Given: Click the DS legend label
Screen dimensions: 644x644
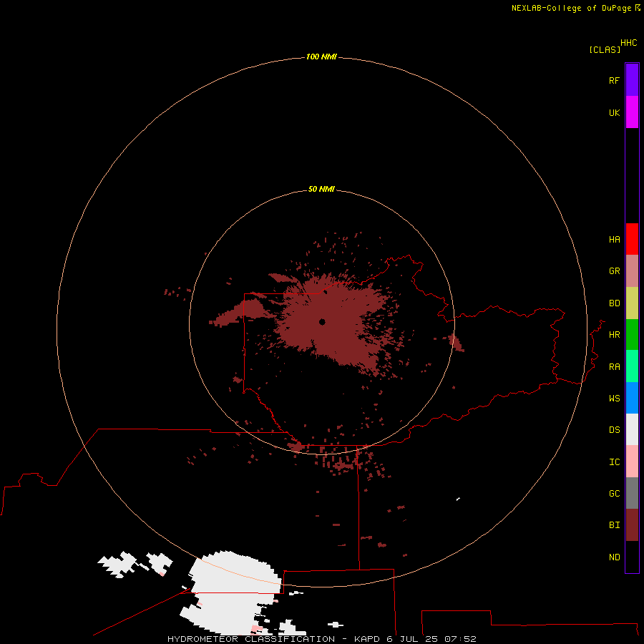Looking at the screenshot, I should coord(615,429).
